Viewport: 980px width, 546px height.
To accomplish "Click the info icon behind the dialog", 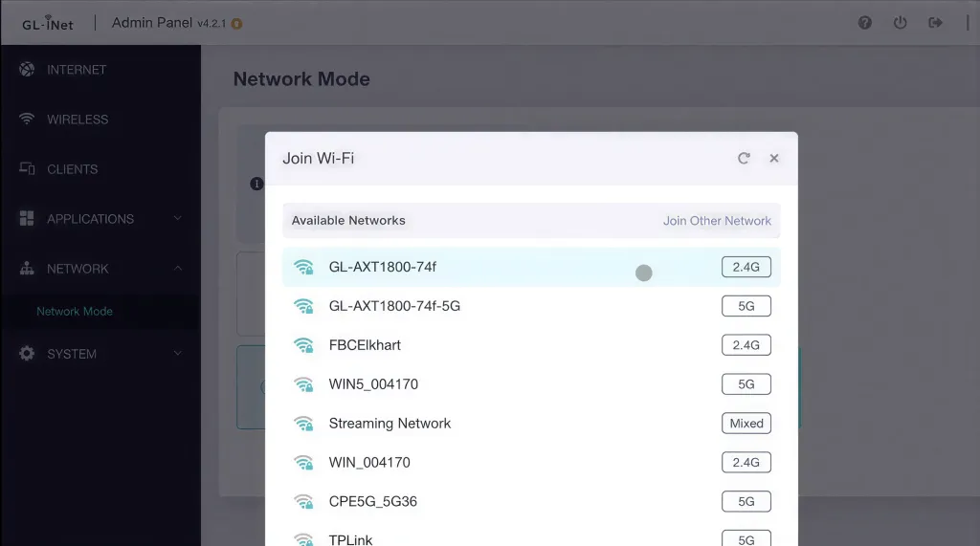I will click(x=256, y=184).
